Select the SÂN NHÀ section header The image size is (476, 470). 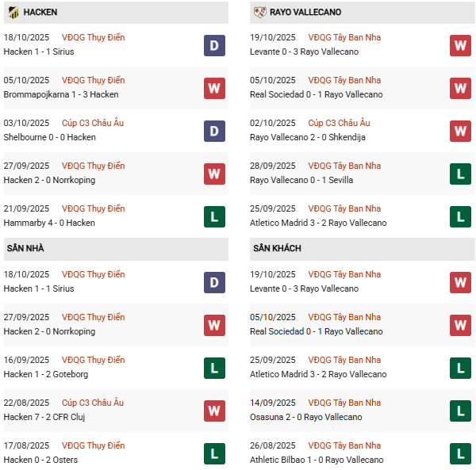point(25,249)
